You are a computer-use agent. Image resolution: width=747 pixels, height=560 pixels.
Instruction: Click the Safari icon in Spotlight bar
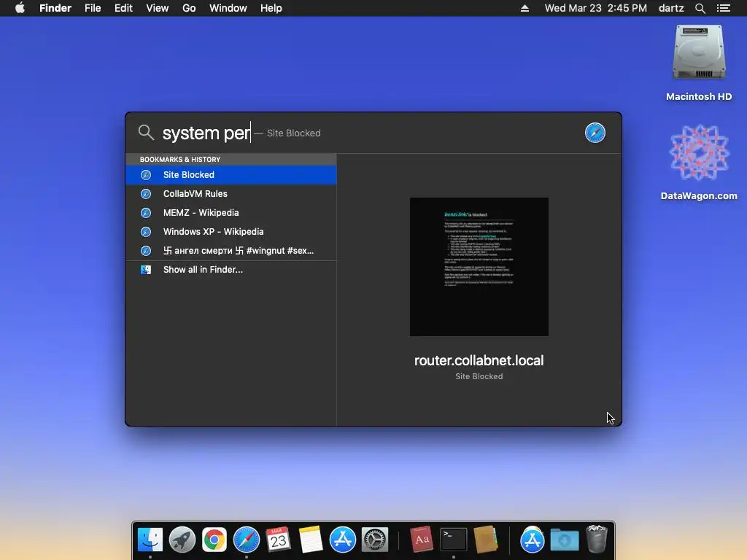pos(595,133)
